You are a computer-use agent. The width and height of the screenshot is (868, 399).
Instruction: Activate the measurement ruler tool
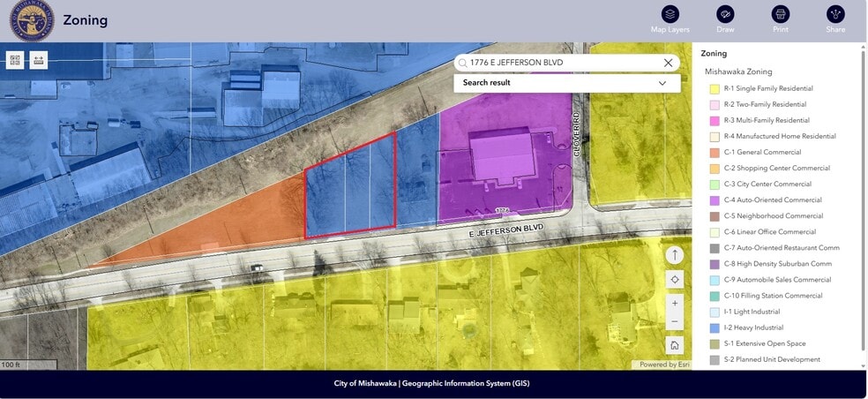[x=39, y=60]
